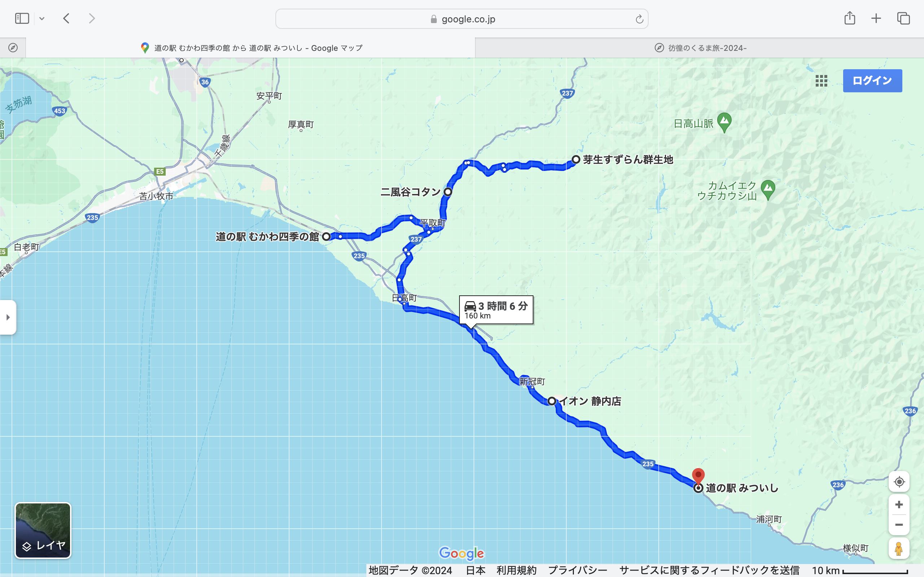Center the map on your location
This screenshot has height=577, width=924.
899,481
